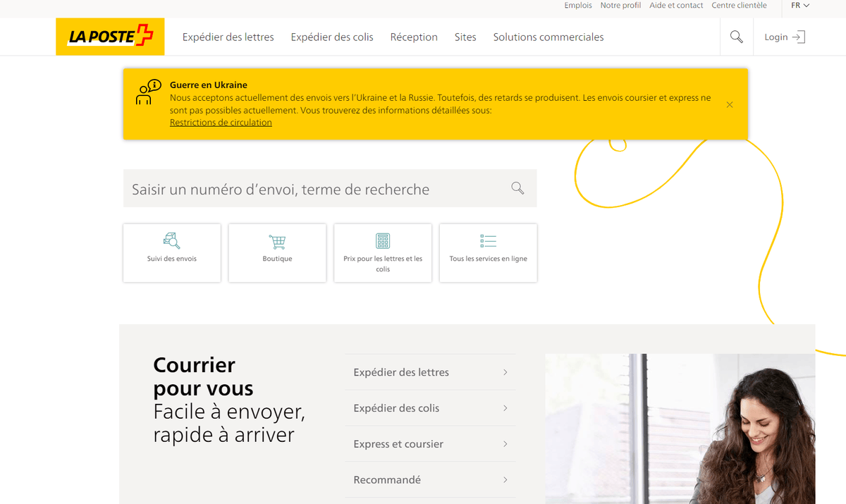Click the La Poste logo
The image size is (846, 504).
point(110,36)
